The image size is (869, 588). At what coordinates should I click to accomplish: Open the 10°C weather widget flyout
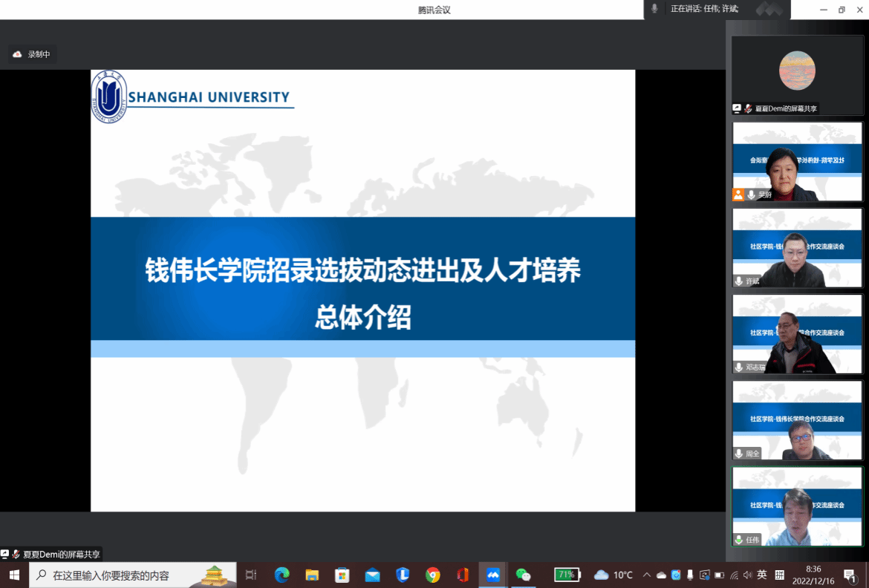(x=613, y=576)
